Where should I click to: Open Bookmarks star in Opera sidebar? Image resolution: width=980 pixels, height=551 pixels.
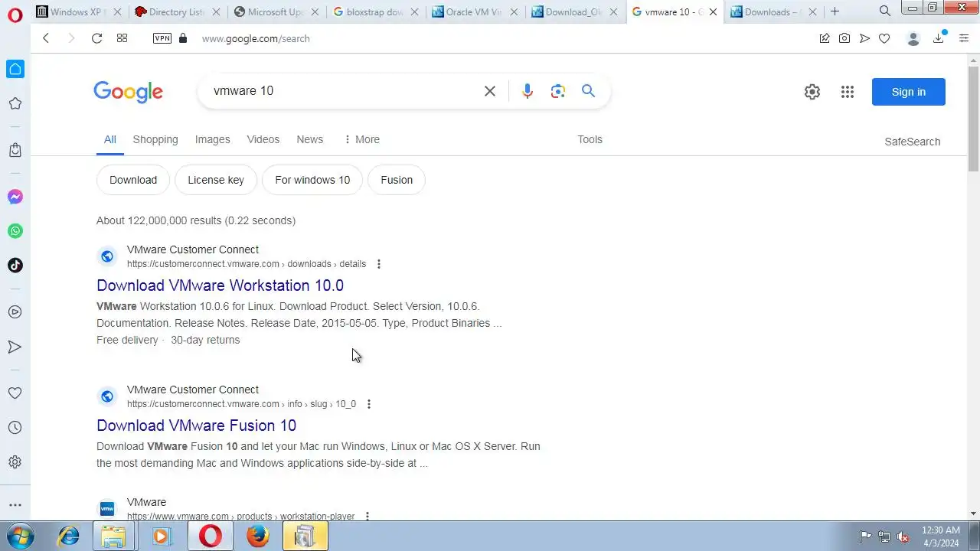coord(15,103)
